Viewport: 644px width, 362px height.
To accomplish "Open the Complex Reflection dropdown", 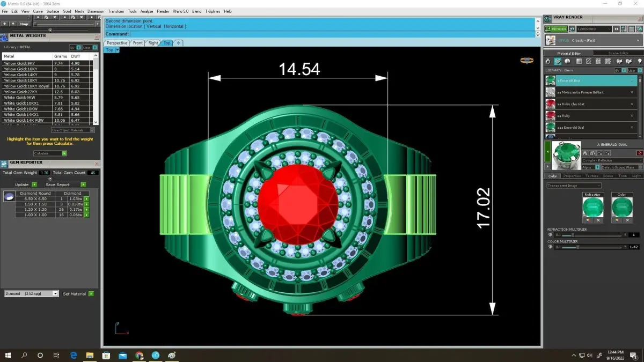I will (x=612, y=160).
